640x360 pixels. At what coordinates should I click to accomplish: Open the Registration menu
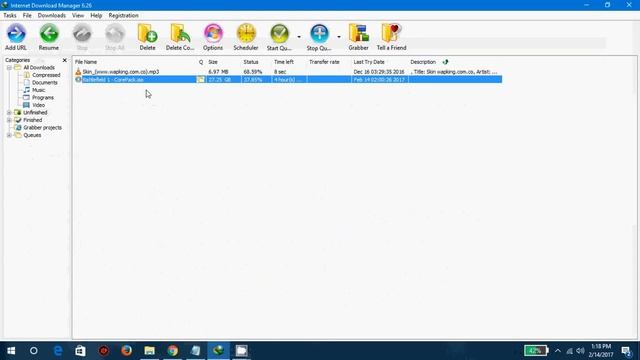(123, 16)
